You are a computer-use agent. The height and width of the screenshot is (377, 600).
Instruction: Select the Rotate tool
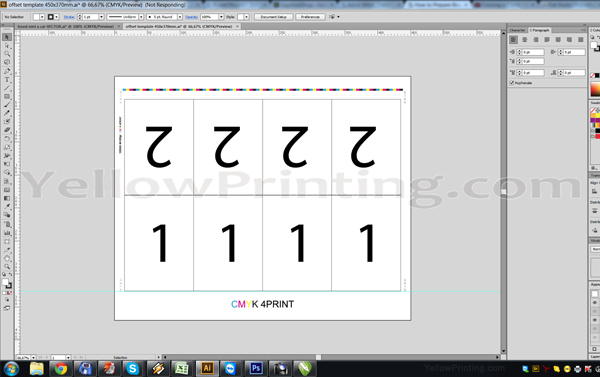[7, 139]
